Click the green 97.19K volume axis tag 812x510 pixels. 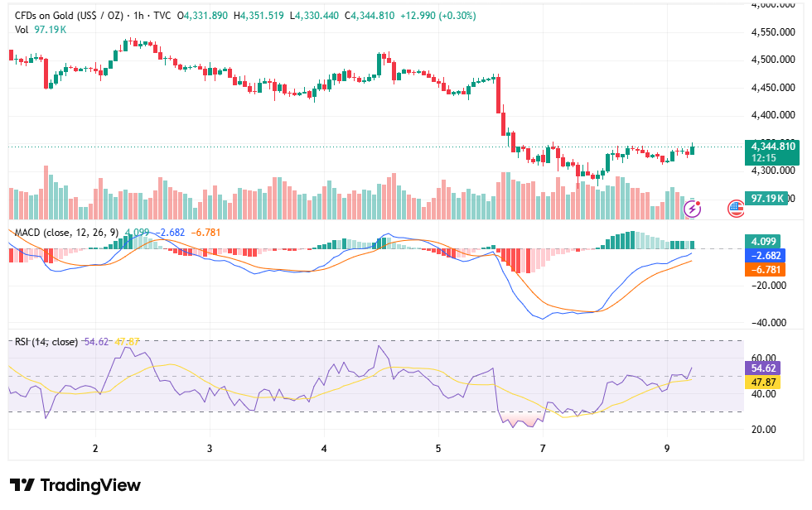[766, 198]
